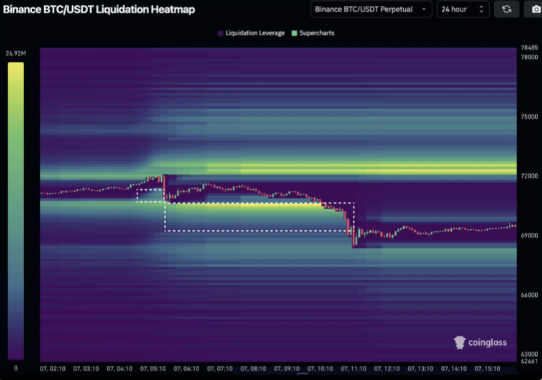Viewport: 542px width, 380px height.
Task: Toggle the Supercharts legend item
Action: (x=313, y=33)
